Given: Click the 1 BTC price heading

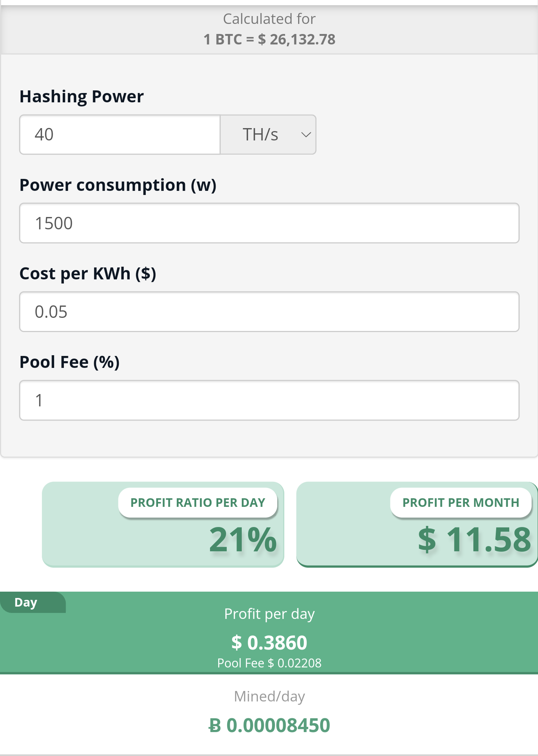Looking at the screenshot, I should [x=269, y=39].
